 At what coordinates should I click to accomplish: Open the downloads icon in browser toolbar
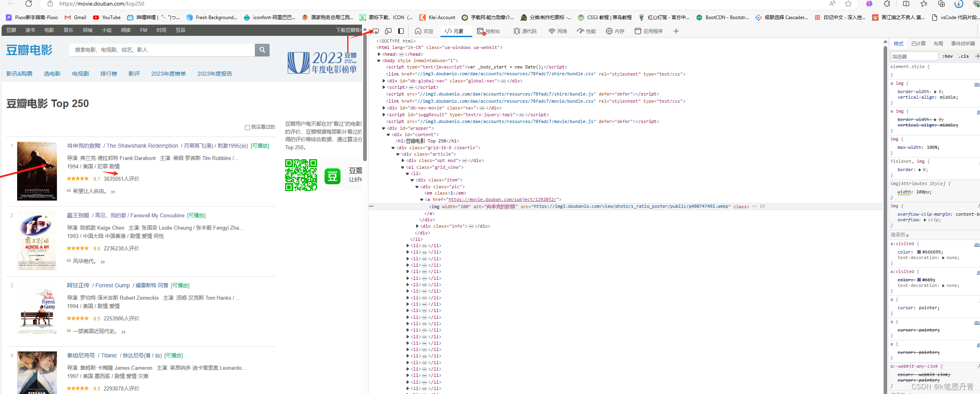tap(959, 4)
